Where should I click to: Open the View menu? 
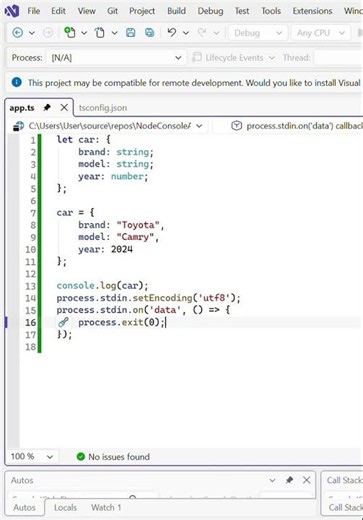87,11
